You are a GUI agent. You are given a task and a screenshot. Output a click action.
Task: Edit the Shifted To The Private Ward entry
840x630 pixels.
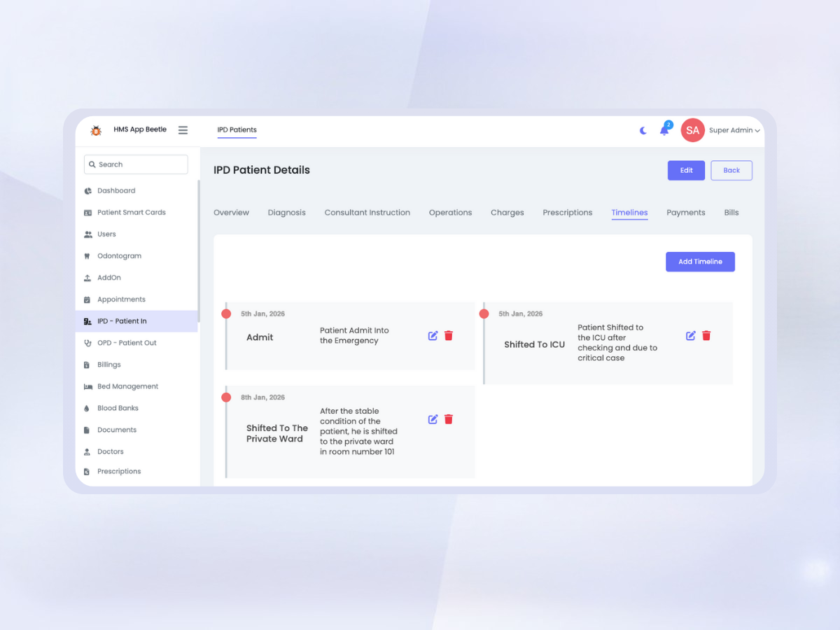433,419
